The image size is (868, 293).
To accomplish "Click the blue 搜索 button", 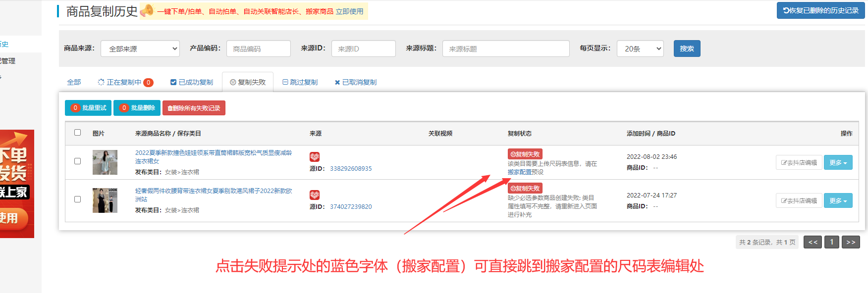I will pyautogui.click(x=687, y=49).
